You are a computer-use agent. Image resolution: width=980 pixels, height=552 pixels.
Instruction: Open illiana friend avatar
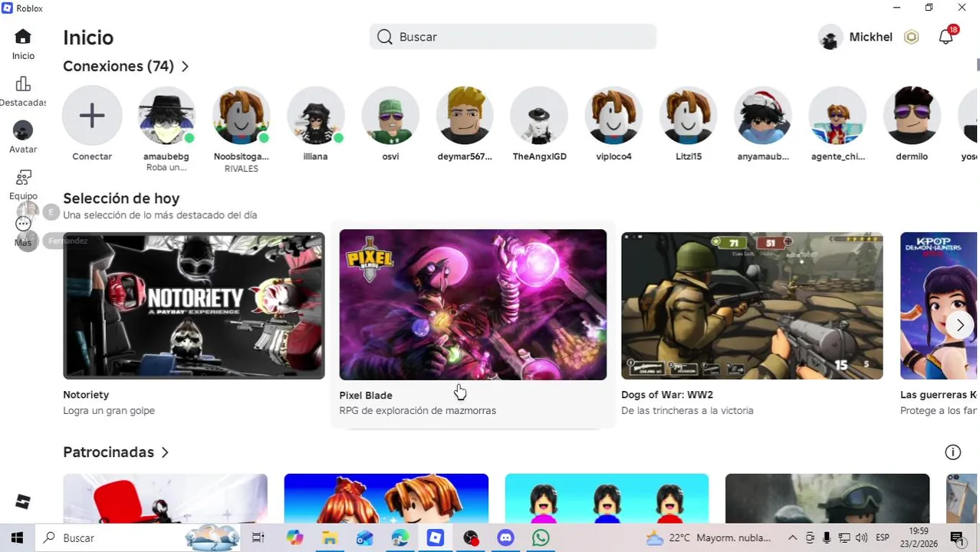point(316,116)
